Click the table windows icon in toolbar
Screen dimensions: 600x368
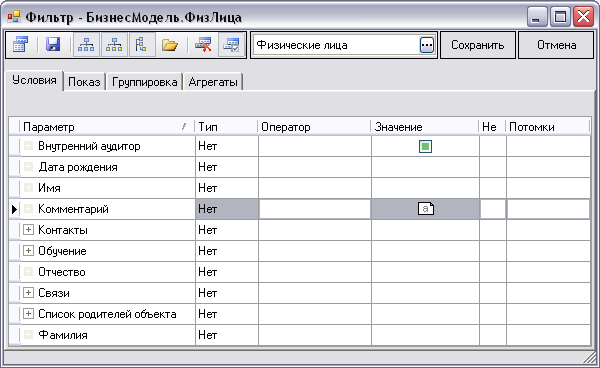[20, 45]
